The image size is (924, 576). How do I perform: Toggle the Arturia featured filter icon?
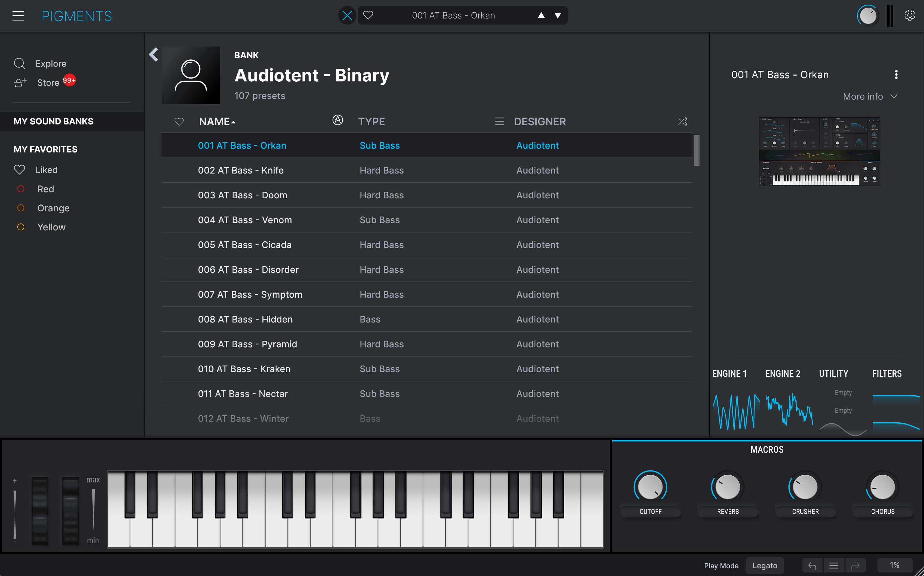click(337, 120)
